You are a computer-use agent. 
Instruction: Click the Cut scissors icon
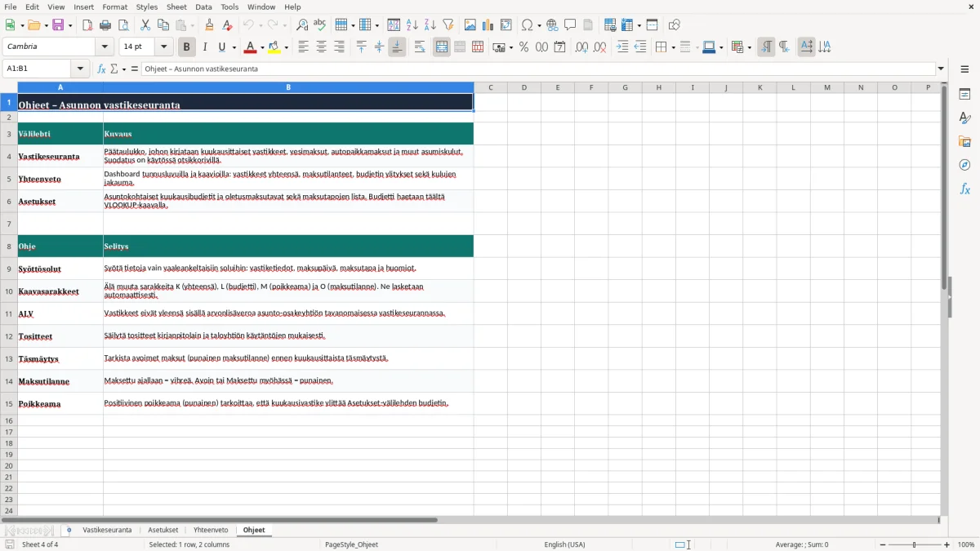pyautogui.click(x=145, y=25)
